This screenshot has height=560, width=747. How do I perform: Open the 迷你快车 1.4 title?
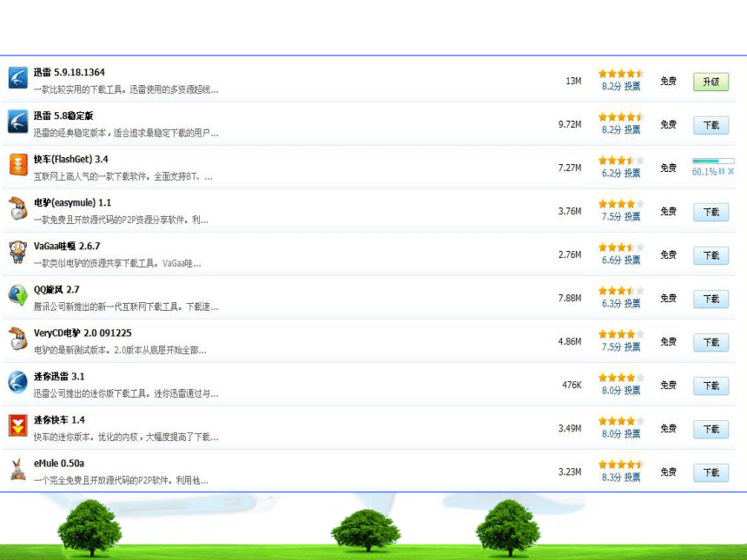[59, 420]
